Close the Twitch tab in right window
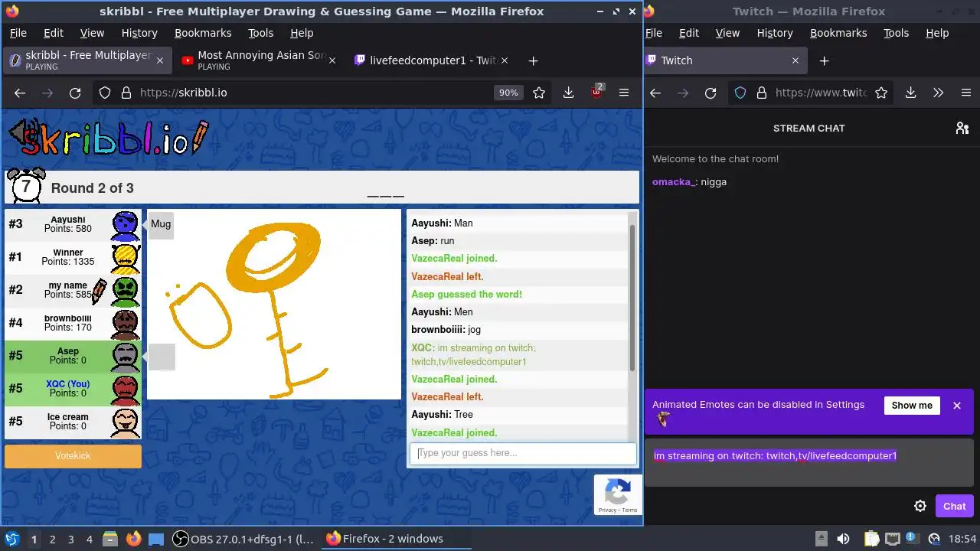Screen dimensions: 980x551 (x=795, y=60)
